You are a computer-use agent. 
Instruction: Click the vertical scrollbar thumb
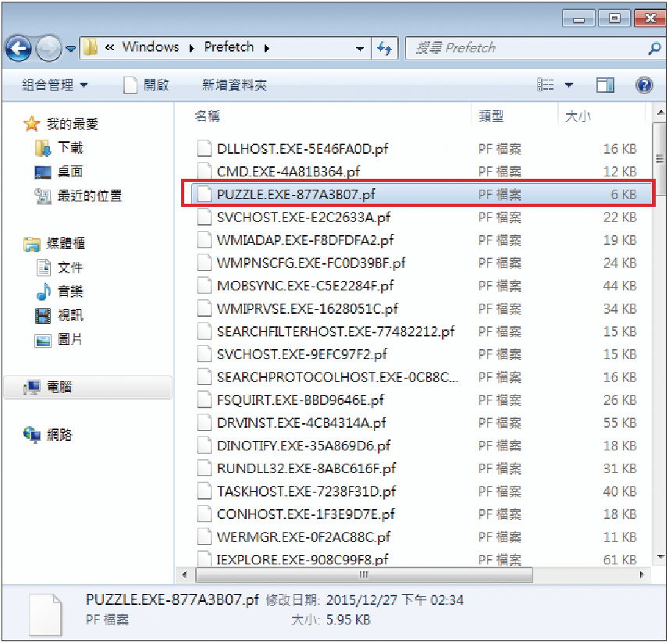pyautogui.click(x=660, y=158)
